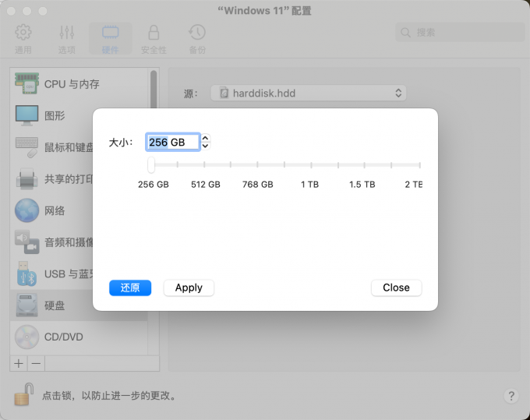Image resolution: width=530 pixels, height=420 pixels.
Task: Click the 点击锁 lock hint text
Action: click(110, 395)
